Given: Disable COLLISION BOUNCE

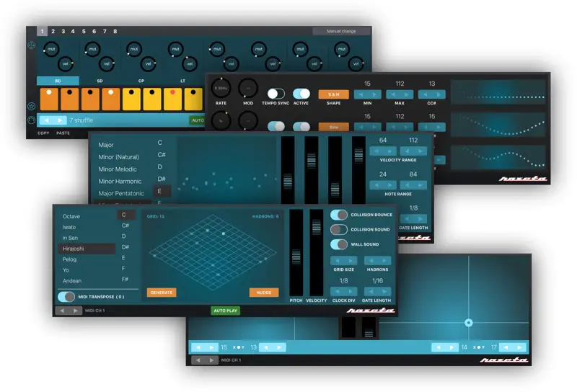Looking at the screenshot, I should tap(338, 215).
